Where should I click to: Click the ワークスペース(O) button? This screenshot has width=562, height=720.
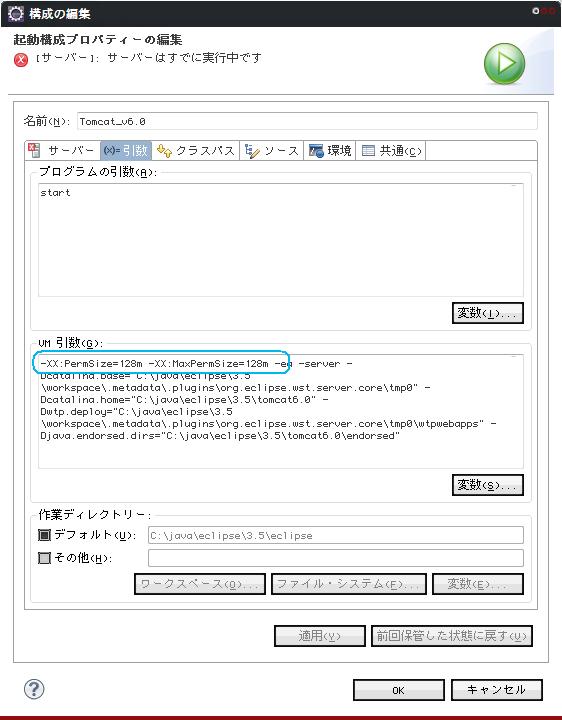(200, 584)
